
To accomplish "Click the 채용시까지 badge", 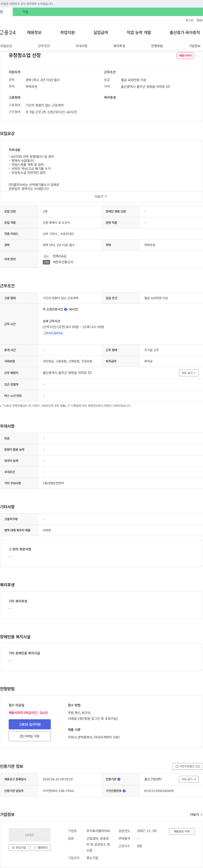I will pos(185,56).
